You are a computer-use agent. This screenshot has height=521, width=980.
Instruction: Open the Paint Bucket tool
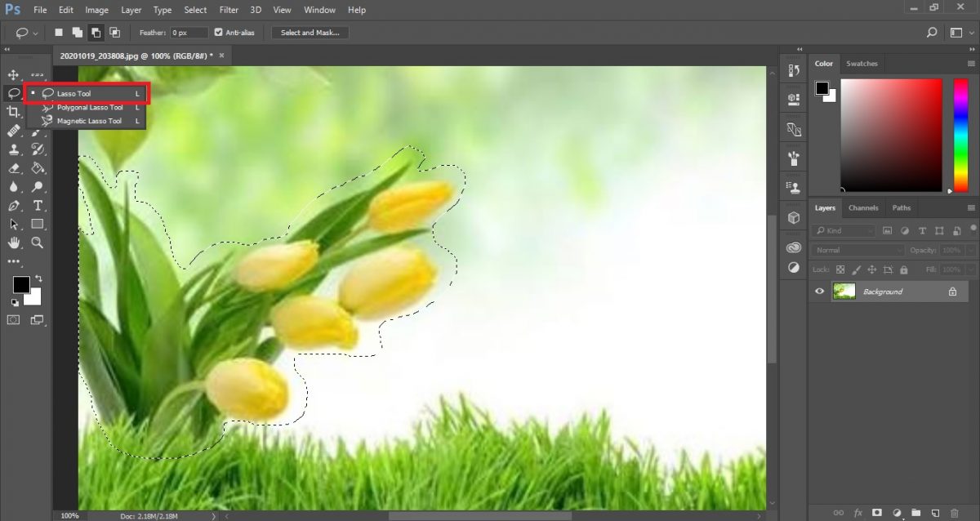37,170
